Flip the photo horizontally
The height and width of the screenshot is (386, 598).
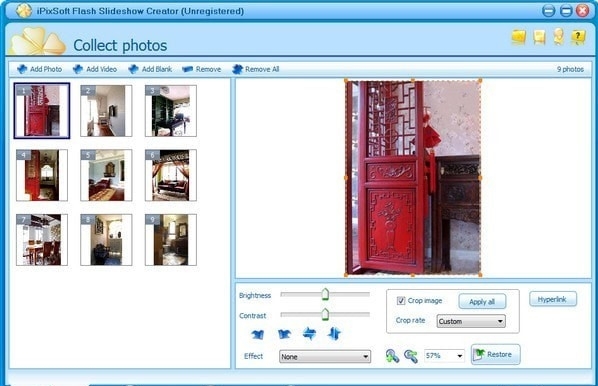click(x=309, y=334)
